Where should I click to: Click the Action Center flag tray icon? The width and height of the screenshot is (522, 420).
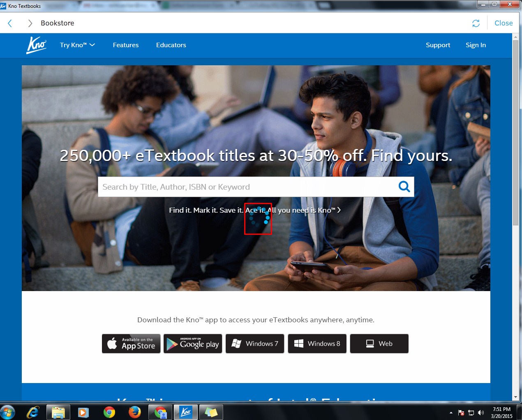point(461,413)
